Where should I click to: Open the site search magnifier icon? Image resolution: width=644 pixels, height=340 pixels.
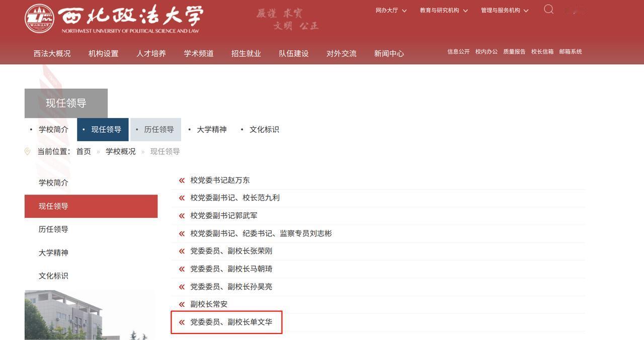[x=548, y=9]
